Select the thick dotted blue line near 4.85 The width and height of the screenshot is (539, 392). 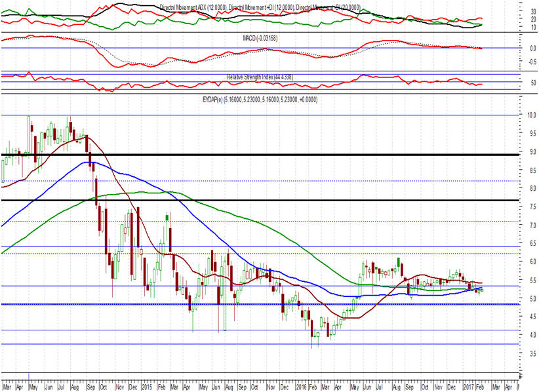(x=260, y=304)
